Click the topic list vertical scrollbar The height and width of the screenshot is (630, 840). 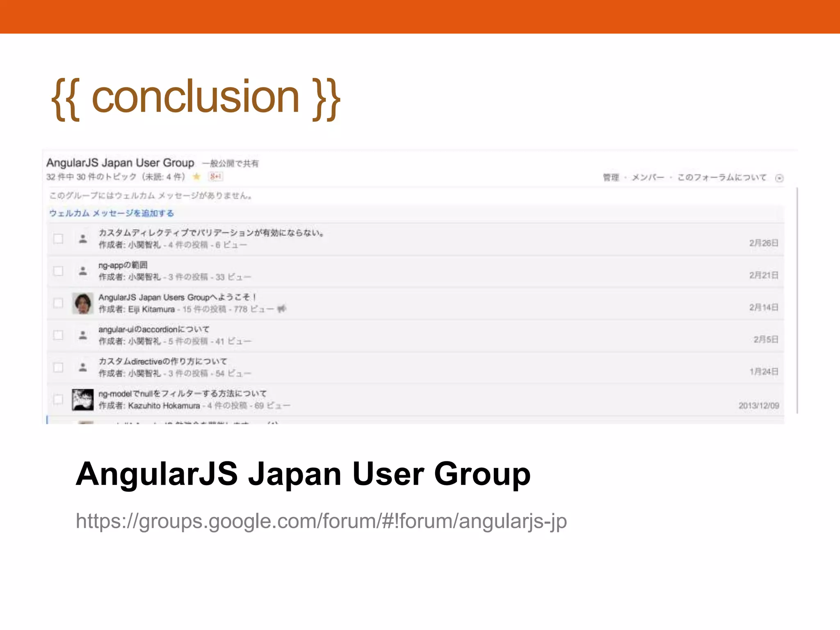click(x=797, y=301)
